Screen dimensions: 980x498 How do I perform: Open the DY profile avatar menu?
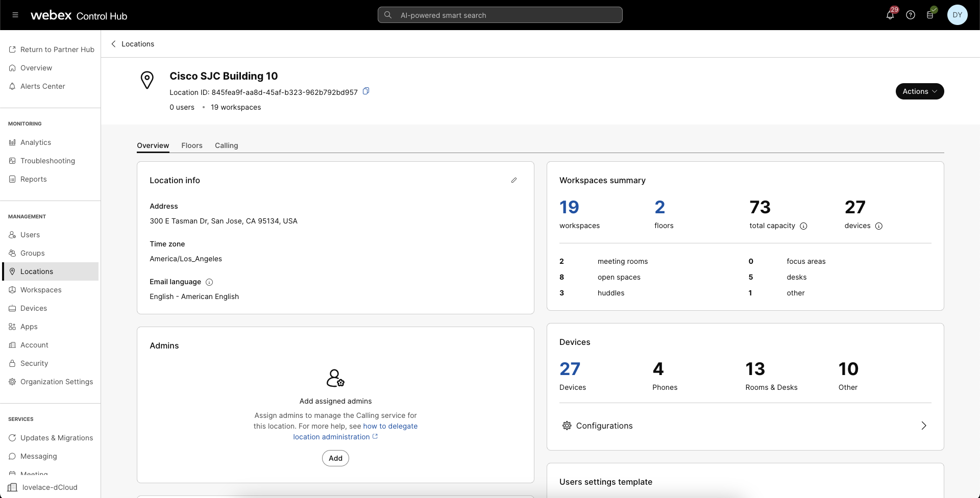(x=958, y=15)
